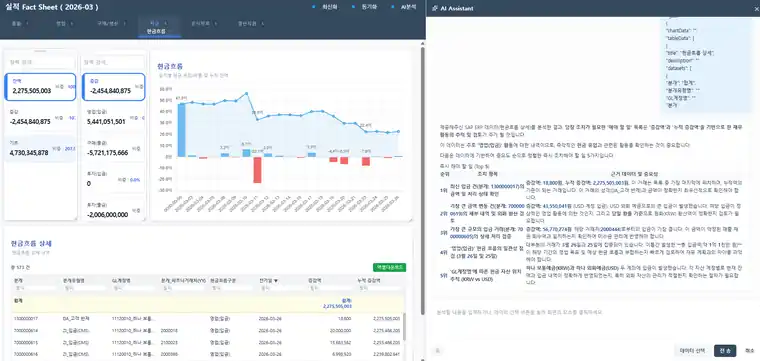Click the row with 전표 7000000614
The width and height of the screenshot is (760, 361).
tap(207, 330)
